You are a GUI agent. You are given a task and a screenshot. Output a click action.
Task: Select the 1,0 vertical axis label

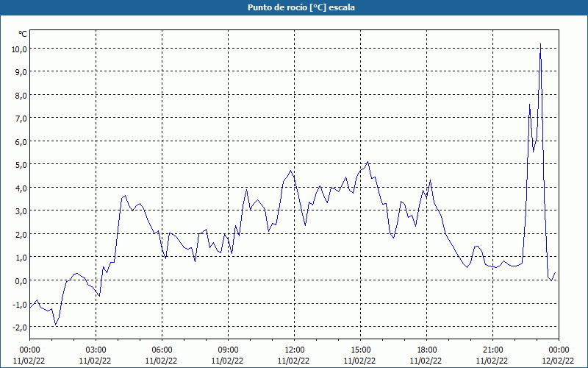click(x=21, y=257)
